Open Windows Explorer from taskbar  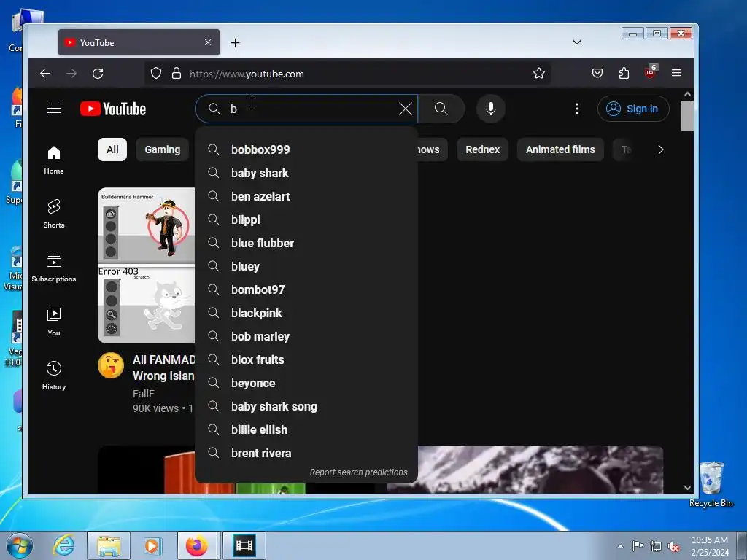point(109,545)
